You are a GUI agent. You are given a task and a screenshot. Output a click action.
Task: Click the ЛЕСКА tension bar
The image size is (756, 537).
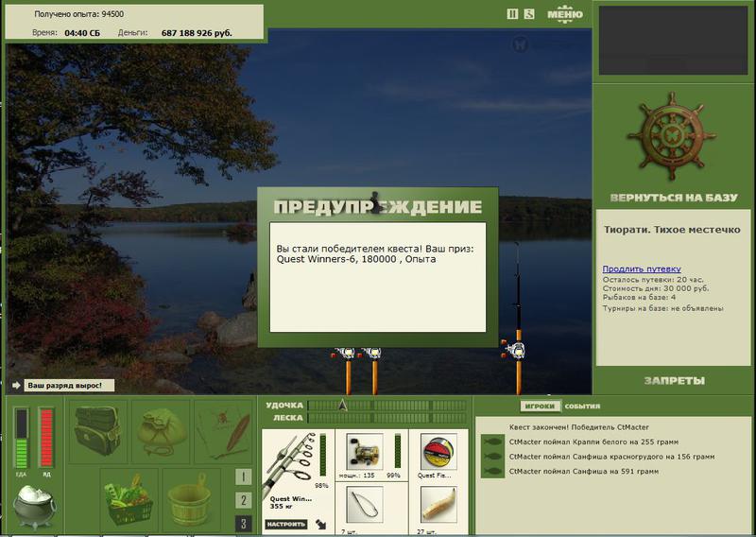point(387,418)
